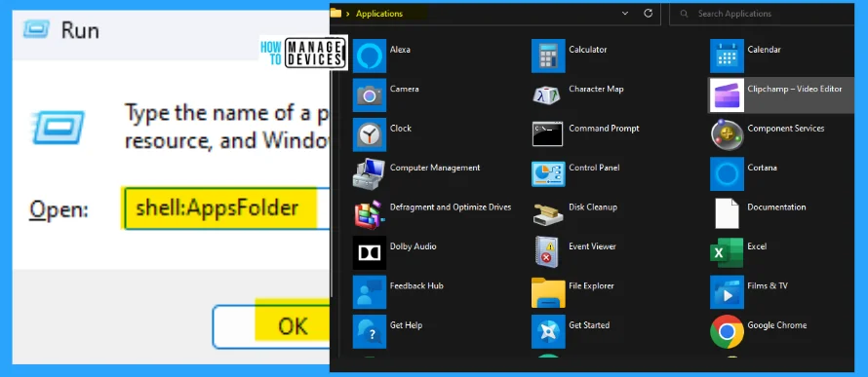Open the Alexa app icon
Viewport: 868px width, 377px height.
370,56
